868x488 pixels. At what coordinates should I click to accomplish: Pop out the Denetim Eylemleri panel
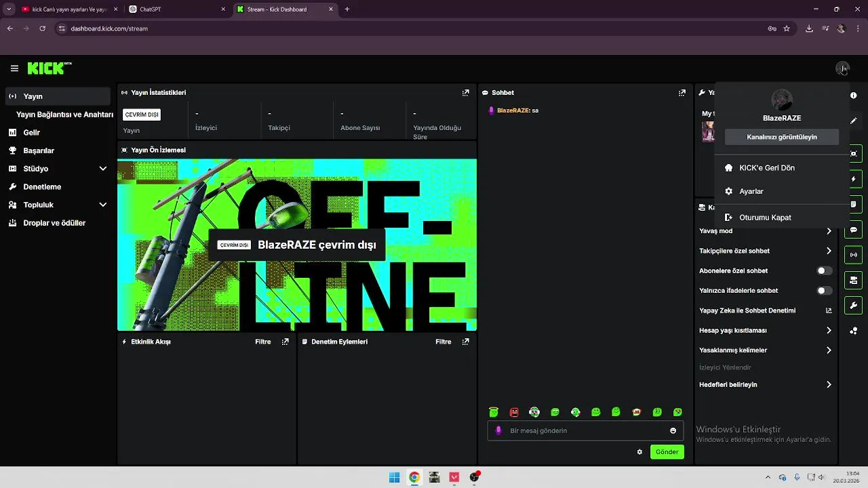point(465,342)
